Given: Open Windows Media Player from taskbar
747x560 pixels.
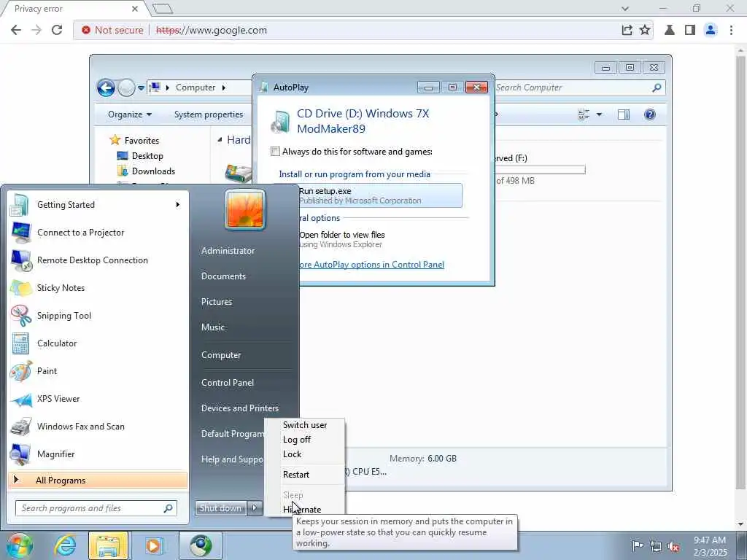Looking at the screenshot, I should pyautogui.click(x=153, y=545).
